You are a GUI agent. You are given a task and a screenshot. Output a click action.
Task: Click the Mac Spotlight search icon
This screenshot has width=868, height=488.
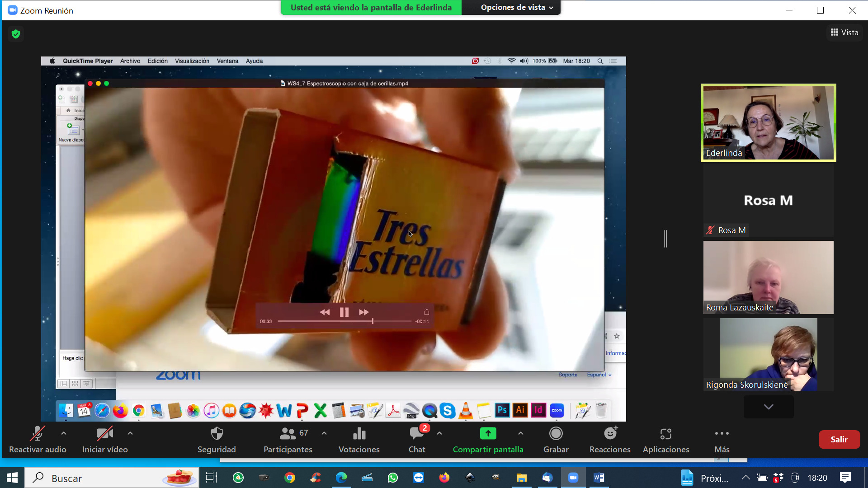coord(600,61)
